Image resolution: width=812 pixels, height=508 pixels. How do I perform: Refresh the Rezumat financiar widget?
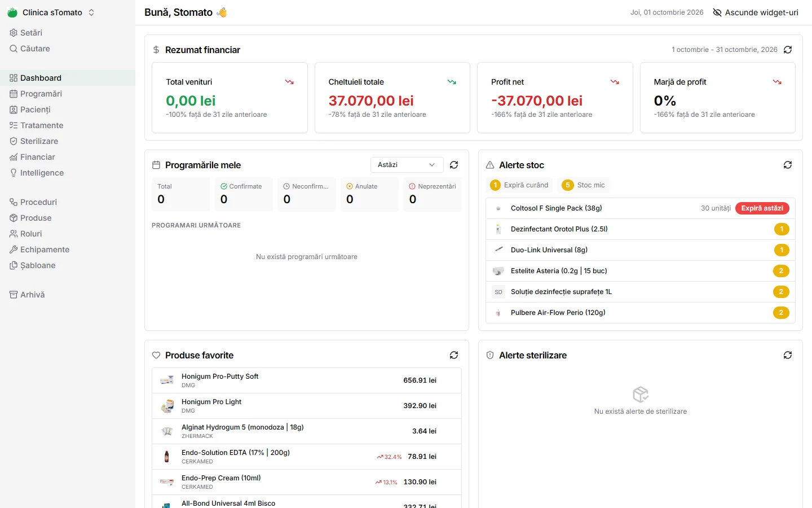point(788,50)
